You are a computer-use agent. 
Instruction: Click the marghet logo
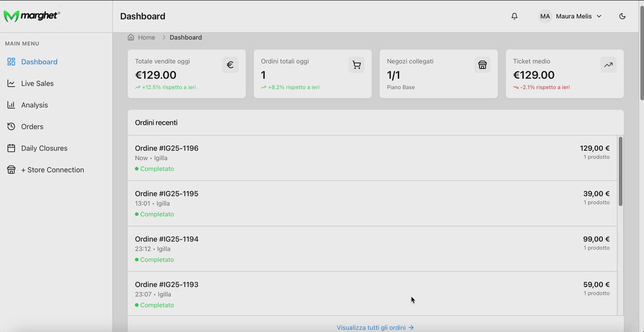point(32,16)
